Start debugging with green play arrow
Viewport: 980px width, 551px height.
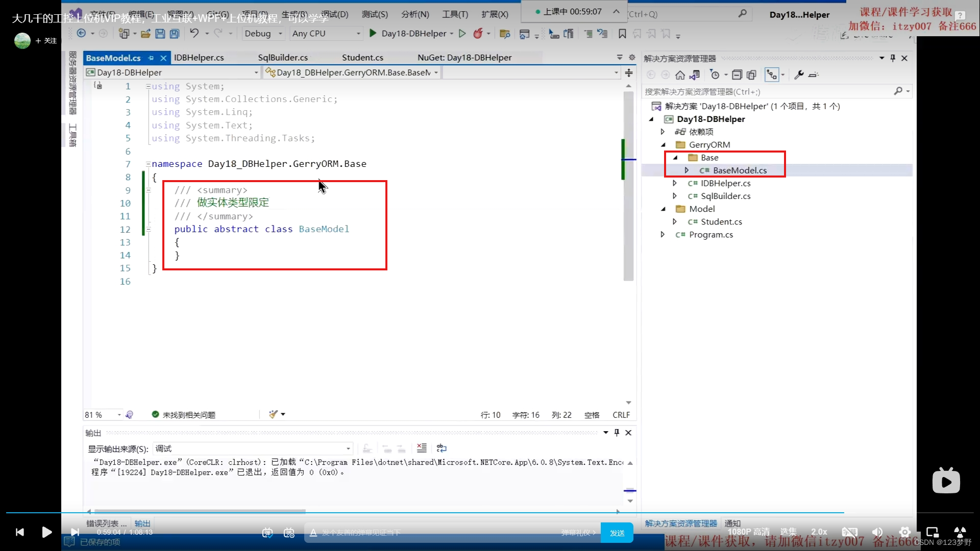pyautogui.click(x=373, y=34)
